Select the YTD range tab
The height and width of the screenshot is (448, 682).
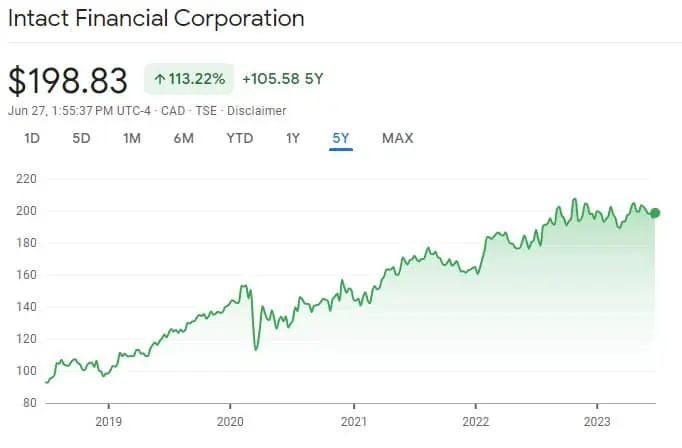pos(240,138)
